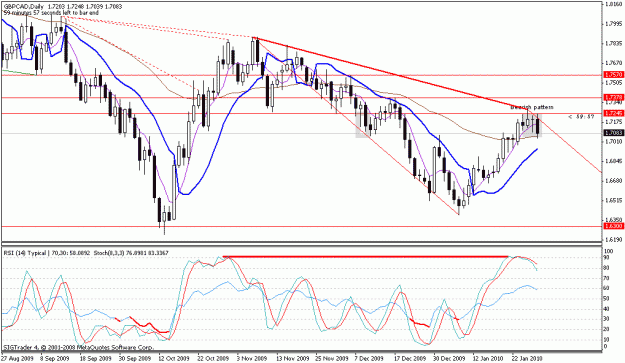Click the 1.6515 price axis label

[613, 200]
